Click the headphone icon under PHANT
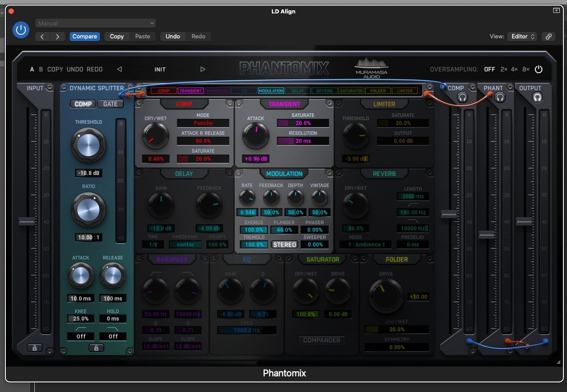This screenshot has width=567, height=392. point(500,97)
